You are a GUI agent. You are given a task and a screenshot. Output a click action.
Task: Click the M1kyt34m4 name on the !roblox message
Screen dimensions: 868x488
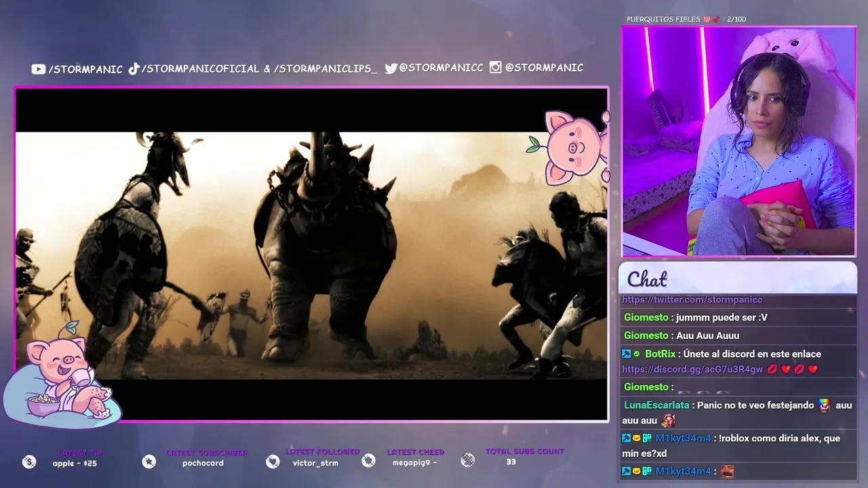683,439
